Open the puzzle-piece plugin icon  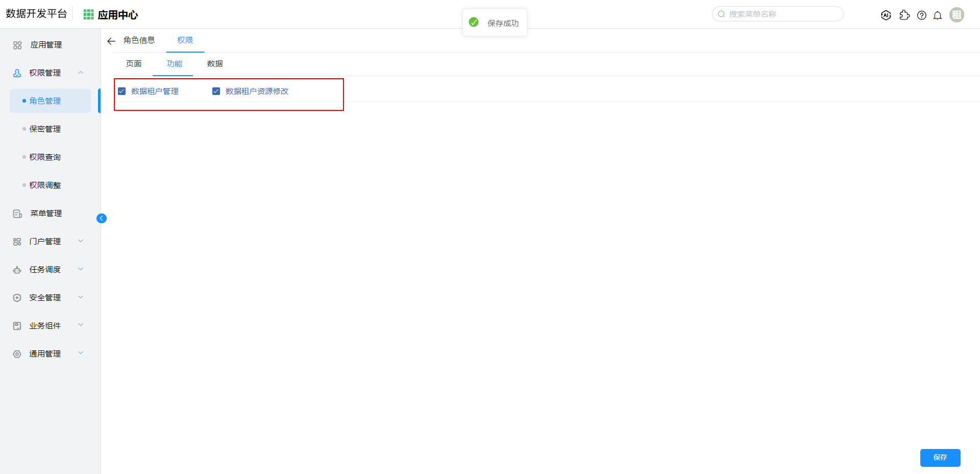[x=904, y=15]
